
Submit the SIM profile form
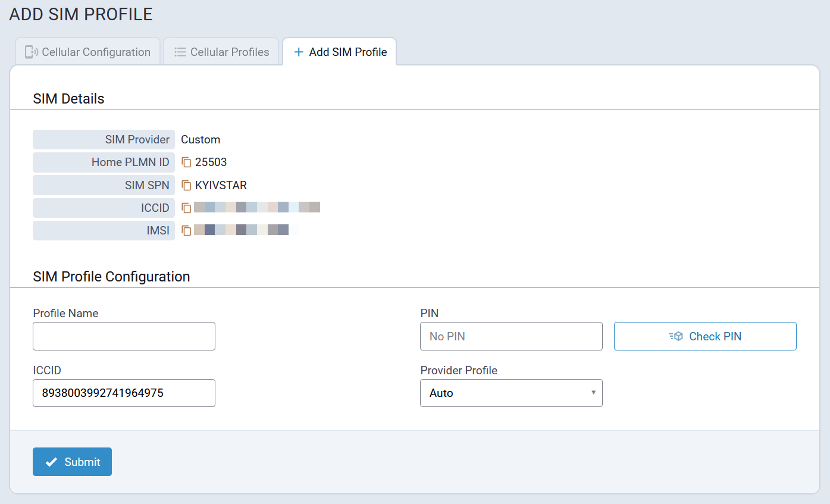[x=72, y=462]
